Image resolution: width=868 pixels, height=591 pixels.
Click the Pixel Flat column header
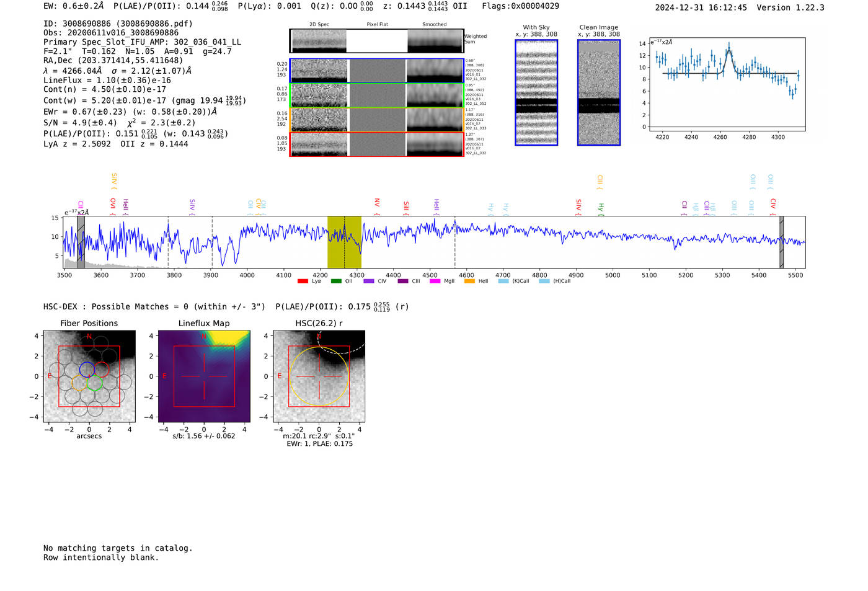pos(377,24)
